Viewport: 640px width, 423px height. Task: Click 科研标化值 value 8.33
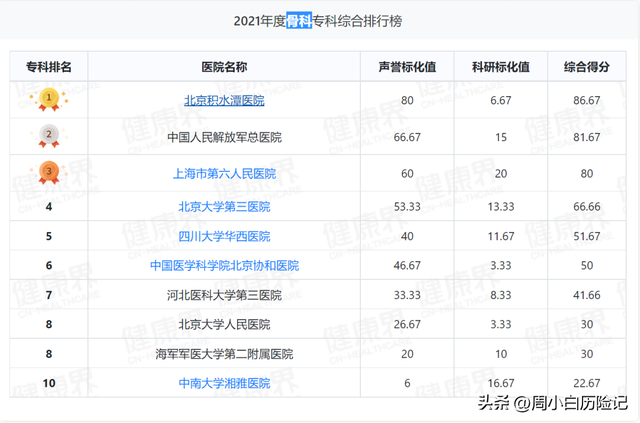(501, 295)
